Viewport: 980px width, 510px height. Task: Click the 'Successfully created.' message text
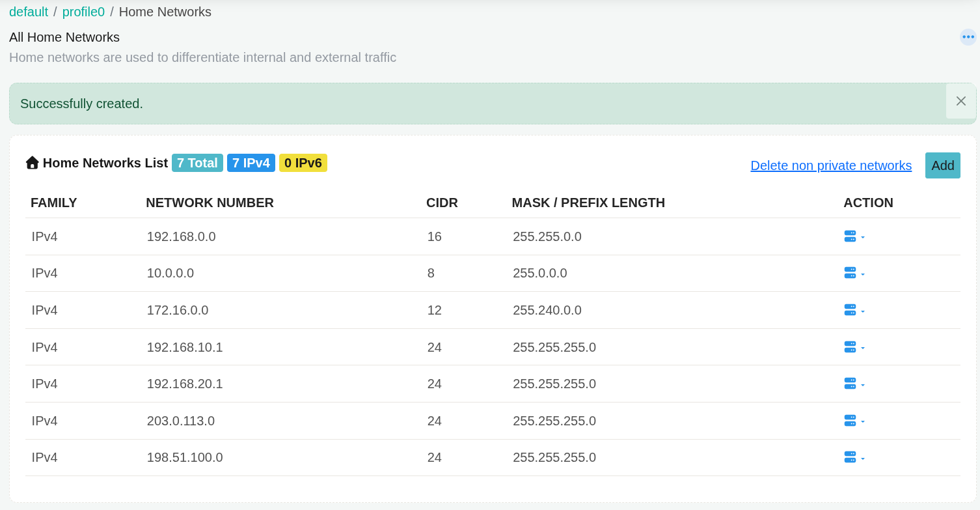point(81,104)
